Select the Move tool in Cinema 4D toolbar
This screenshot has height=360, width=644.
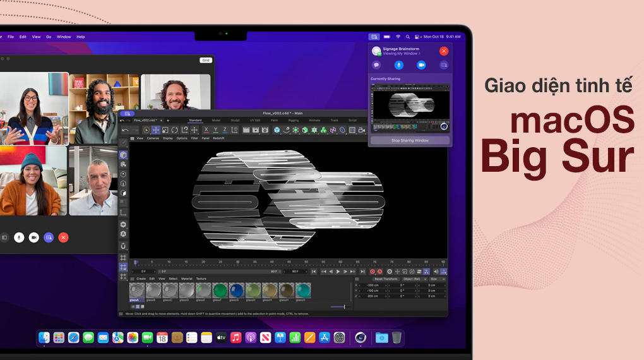click(x=156, y=130)
